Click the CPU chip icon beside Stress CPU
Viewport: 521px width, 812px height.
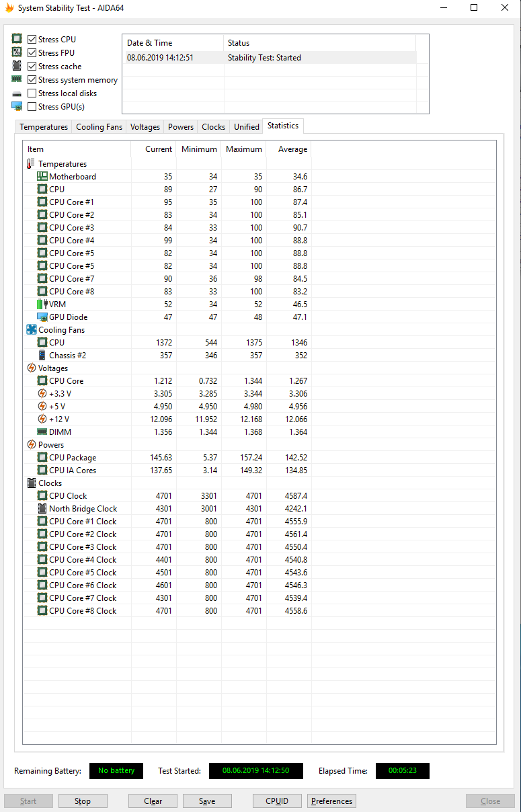[x=17, y=39]
